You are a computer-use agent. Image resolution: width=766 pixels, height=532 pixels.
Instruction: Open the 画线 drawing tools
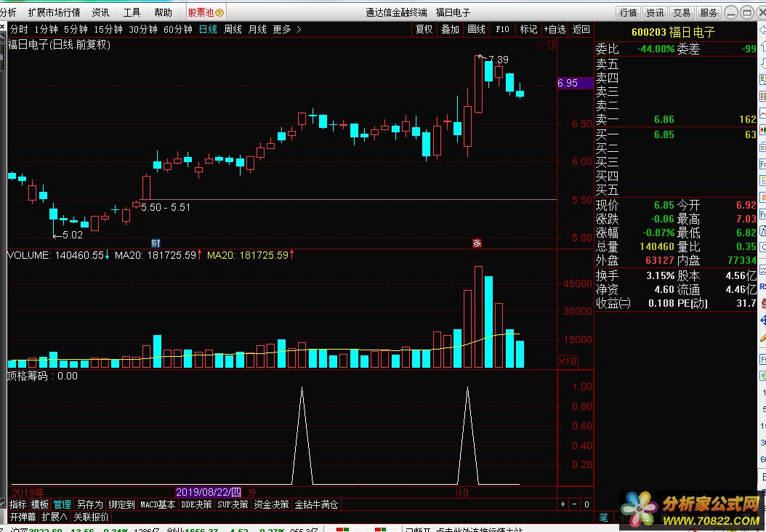point(476,29)
